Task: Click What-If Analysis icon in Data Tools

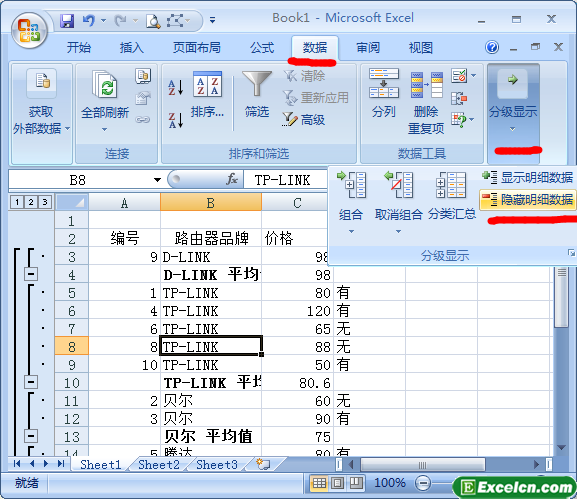Action: pyautogui.click(x=459, y=120)
